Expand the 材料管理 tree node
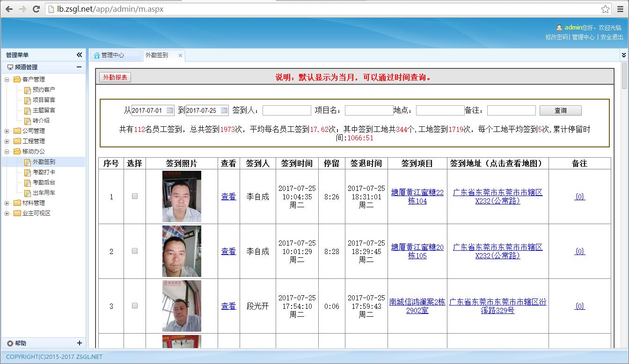629x364 pixels. 7,203
